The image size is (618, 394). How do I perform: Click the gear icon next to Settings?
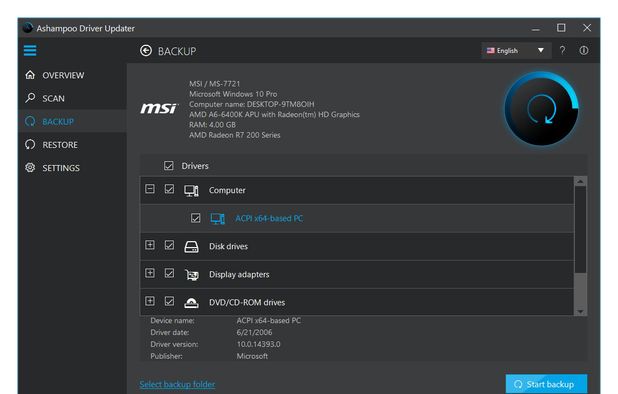[x=30, y=167]
